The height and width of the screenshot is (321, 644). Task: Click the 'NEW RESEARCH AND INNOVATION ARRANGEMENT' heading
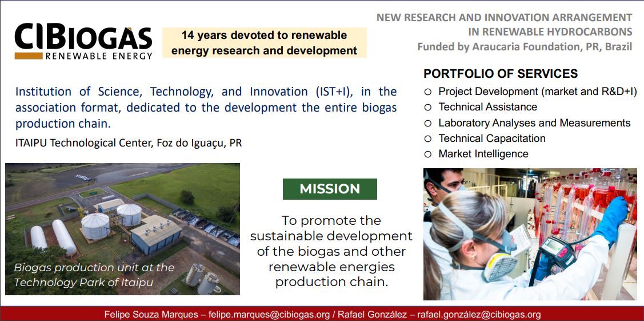point(505,18)
